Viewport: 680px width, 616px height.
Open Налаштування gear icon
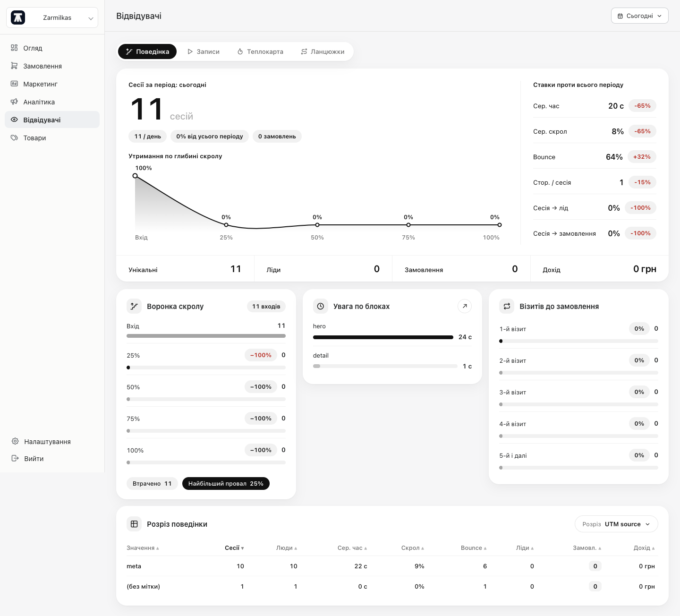point(15,441)
